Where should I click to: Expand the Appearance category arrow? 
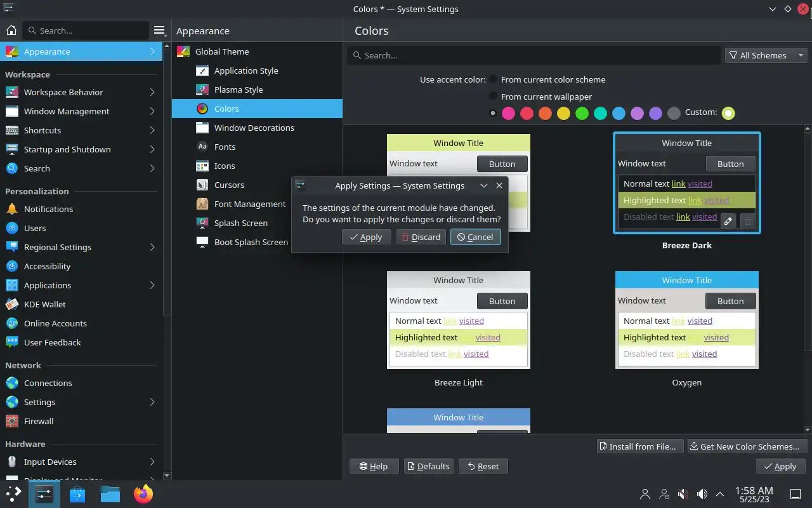click(x=152, y=51)
